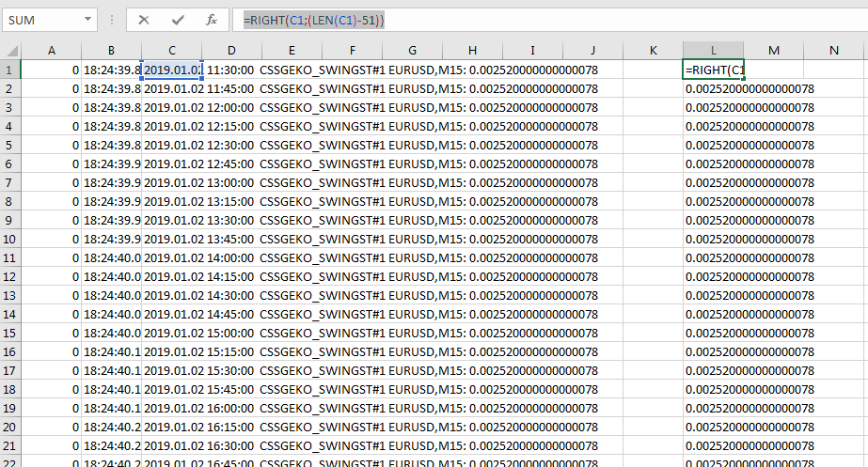Select row 16 header
Viewport: 868px width, 467px height.
10,352
